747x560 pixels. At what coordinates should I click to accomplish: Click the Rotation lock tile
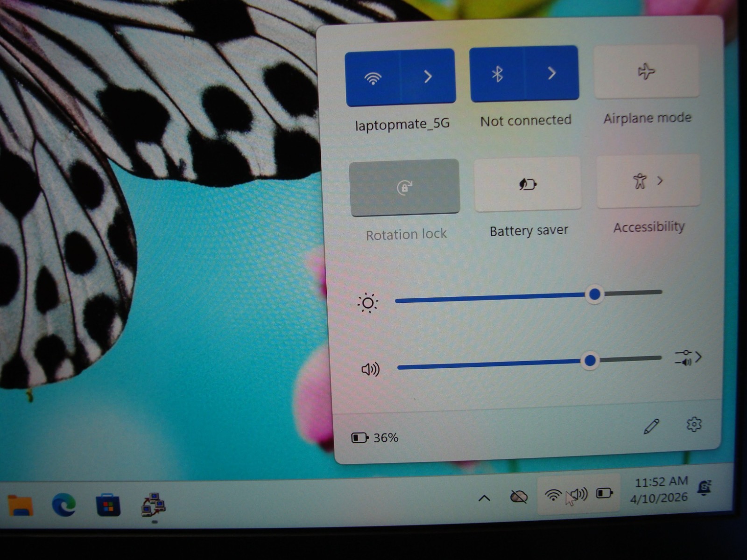coord(404,188)
